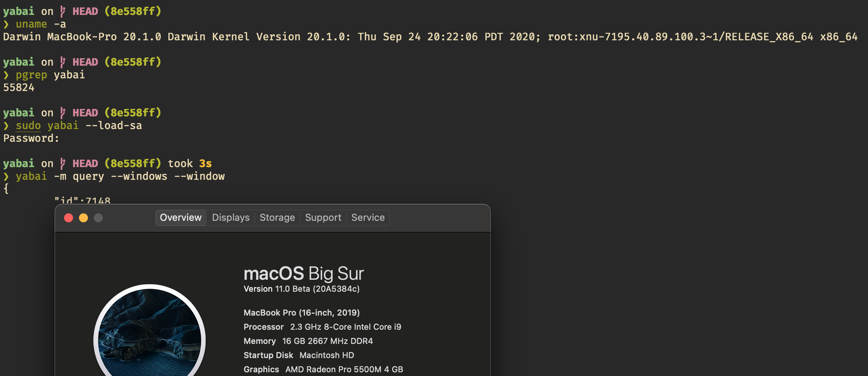Viewport: 868px width, 376px height.
Task: Click the '"id":7148' JSON output line
Action: coord(82,200)
